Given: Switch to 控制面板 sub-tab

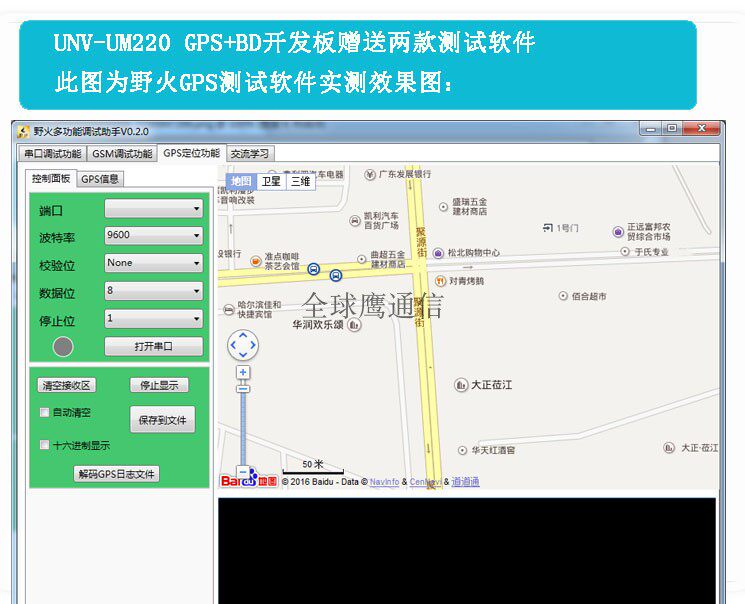Looking at the screenshot, I should point(51,178).
